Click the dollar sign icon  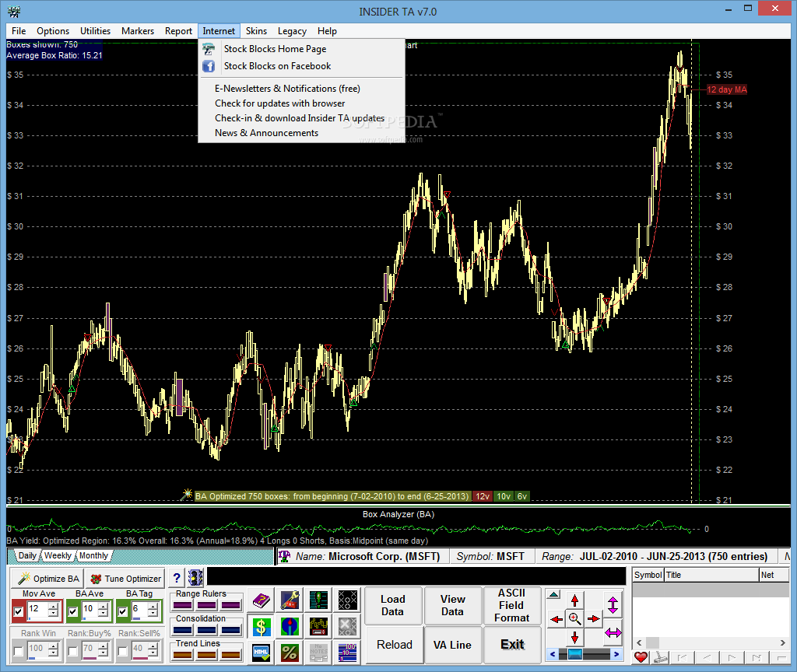pyautogui.click(x=261, y=627)
